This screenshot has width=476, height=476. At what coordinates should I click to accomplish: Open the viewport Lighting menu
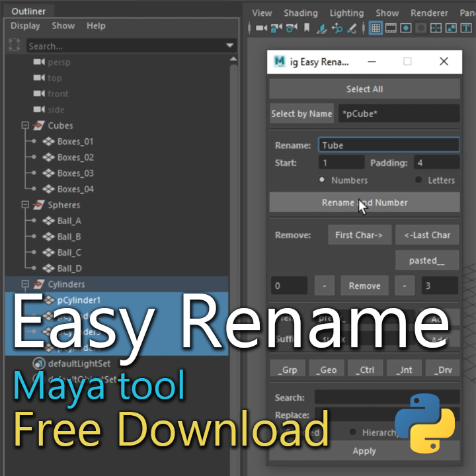[346, 13]
